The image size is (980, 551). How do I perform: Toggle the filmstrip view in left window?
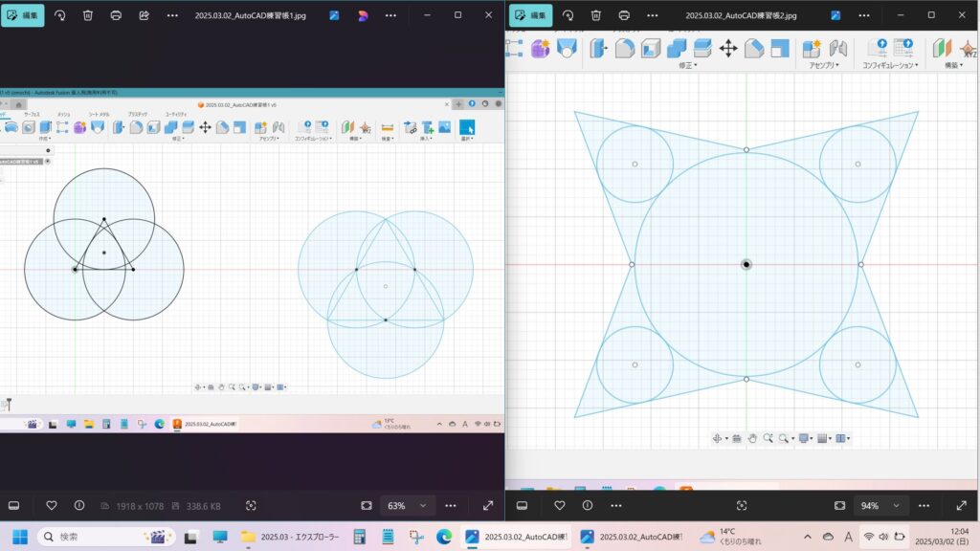[14, 505]
